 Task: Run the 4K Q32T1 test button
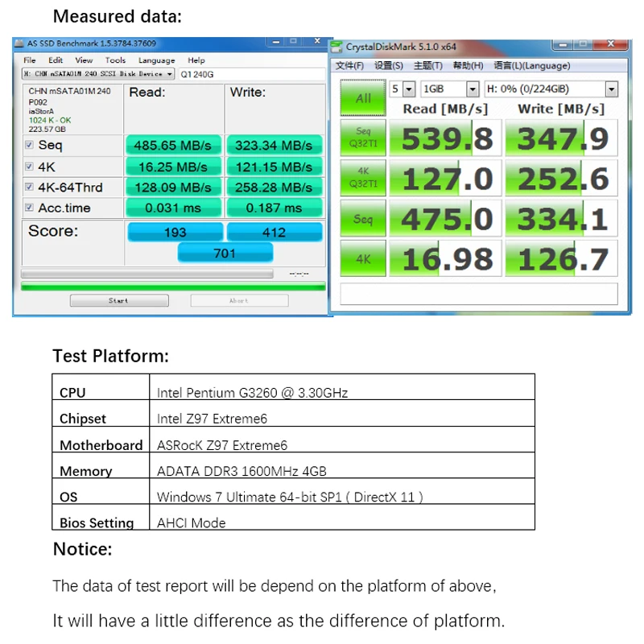pyautogui.click(x=363, y=177)
